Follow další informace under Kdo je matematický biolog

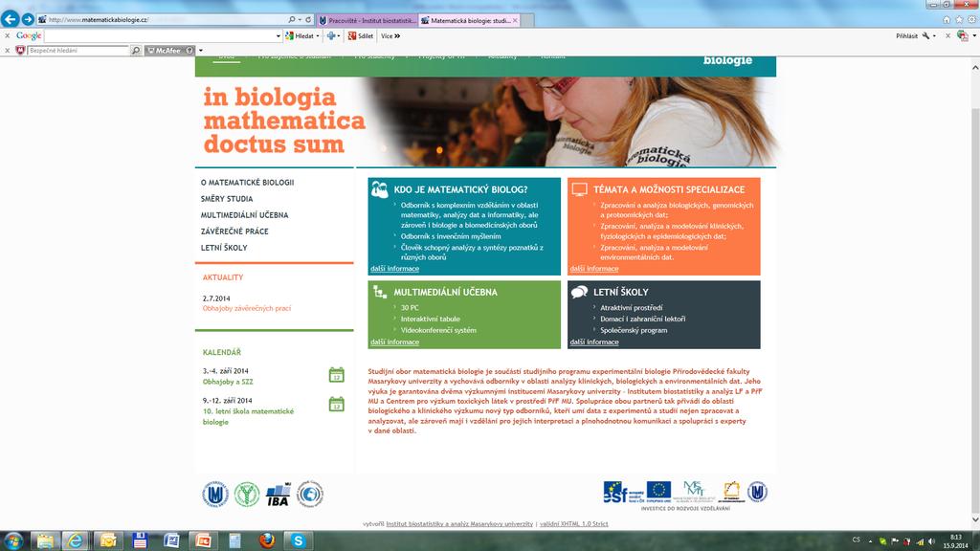[394, 269]
